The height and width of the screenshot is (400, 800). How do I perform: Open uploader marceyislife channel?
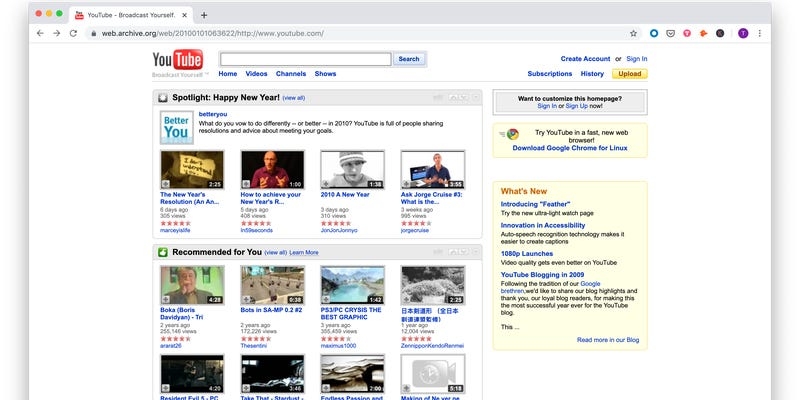point(175,230)
